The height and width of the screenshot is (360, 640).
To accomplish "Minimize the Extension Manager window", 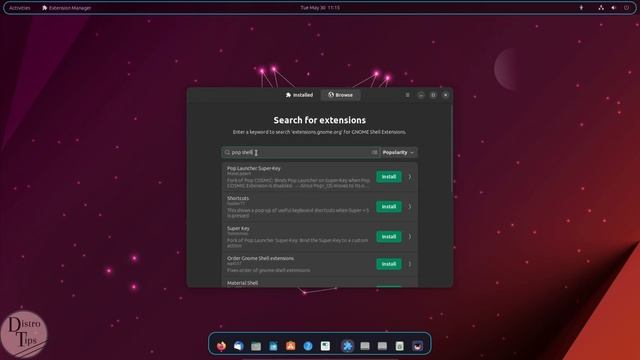I will (421, 95).
